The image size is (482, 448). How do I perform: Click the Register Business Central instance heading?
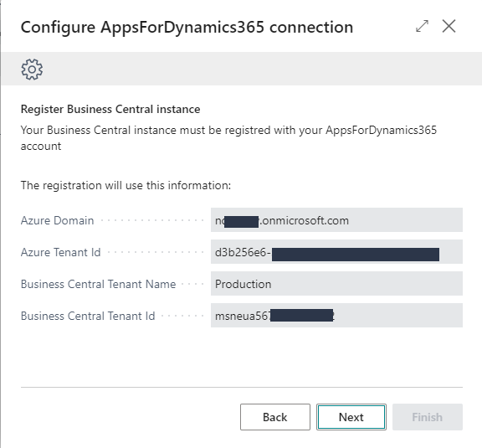110,109
